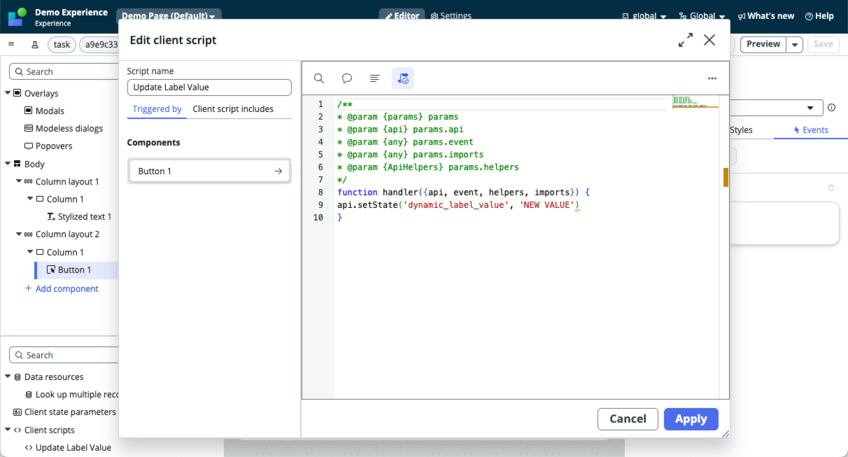The height and width of the screenshot is (457, 848).
Task: Click the trash delete icon in Events panel
Action: click(831, 188)
